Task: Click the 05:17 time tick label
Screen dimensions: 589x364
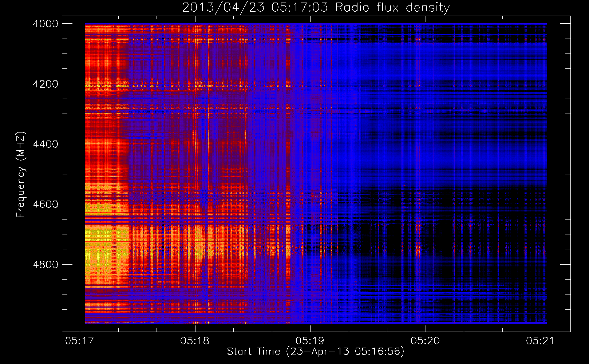Action: [79, 341]
